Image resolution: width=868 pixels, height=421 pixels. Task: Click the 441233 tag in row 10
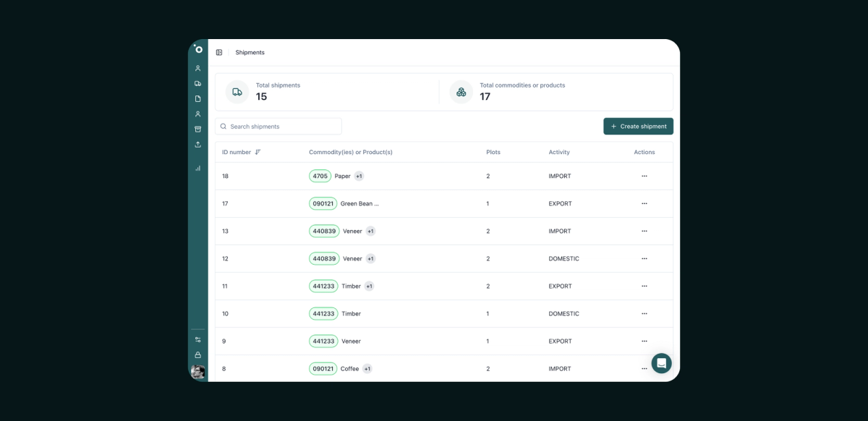(323, 313)
